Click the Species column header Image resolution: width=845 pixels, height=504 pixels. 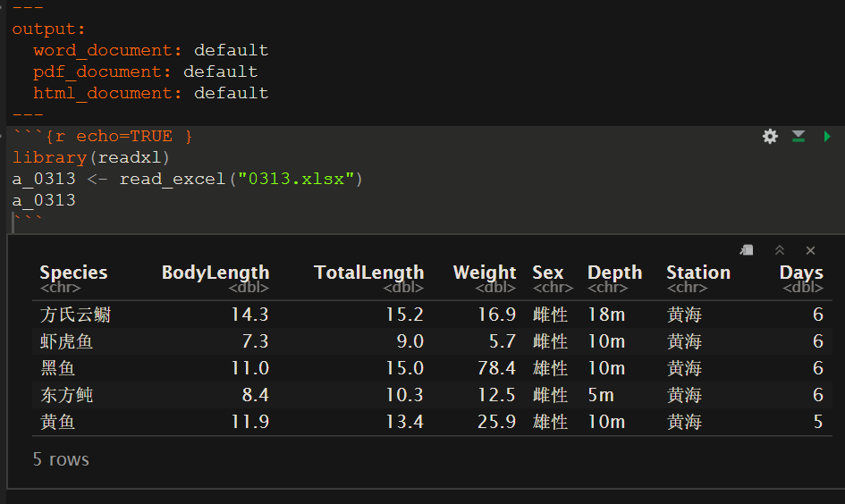(x=73, y=273)
